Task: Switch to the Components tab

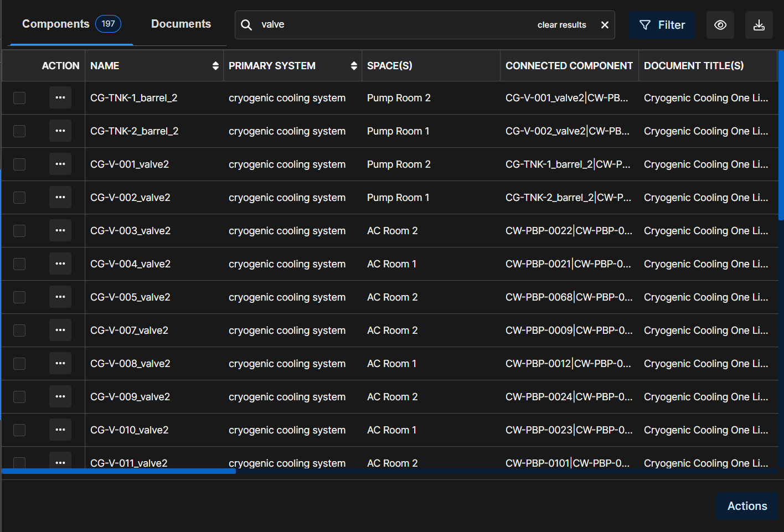Action: tap(71, 24)
